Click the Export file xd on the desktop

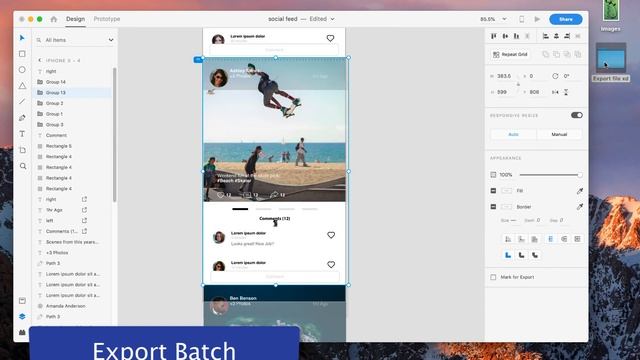(611, 62)
